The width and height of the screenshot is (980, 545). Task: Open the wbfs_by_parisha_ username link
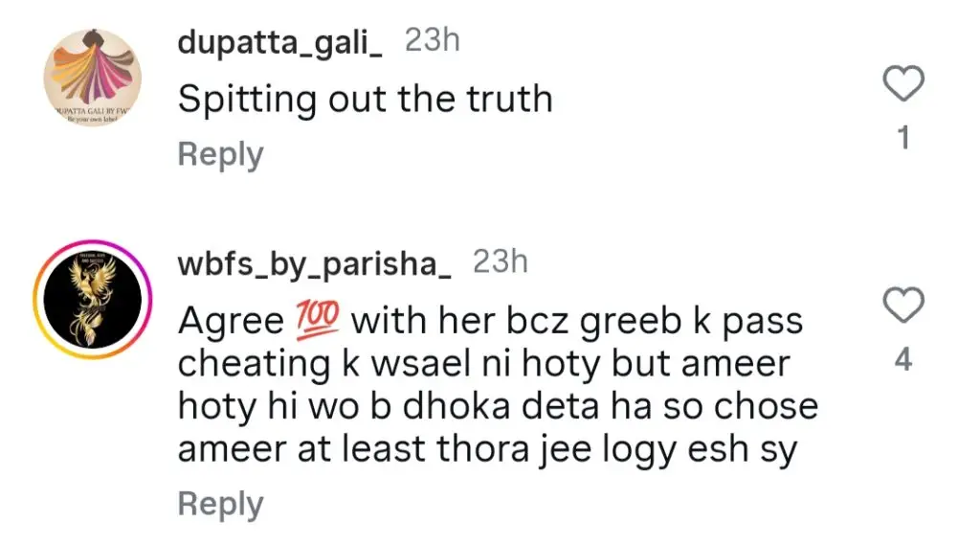tap(314, 264)
